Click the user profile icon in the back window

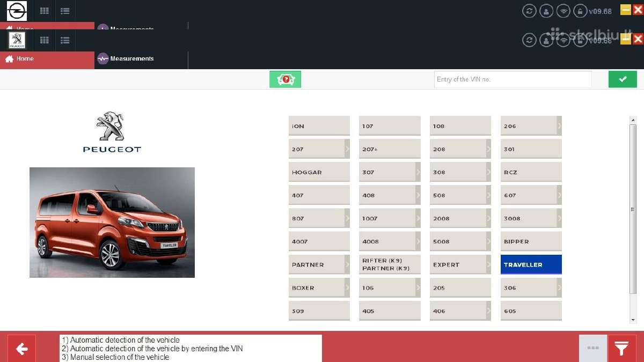point(546,11)
